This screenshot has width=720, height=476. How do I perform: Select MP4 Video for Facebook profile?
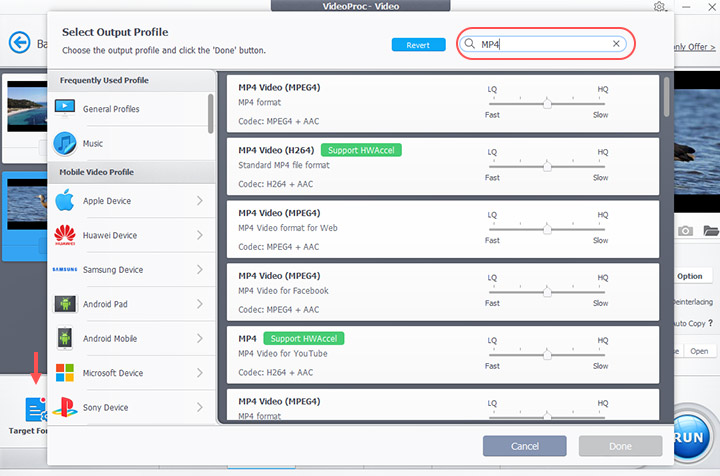[443, 292]
